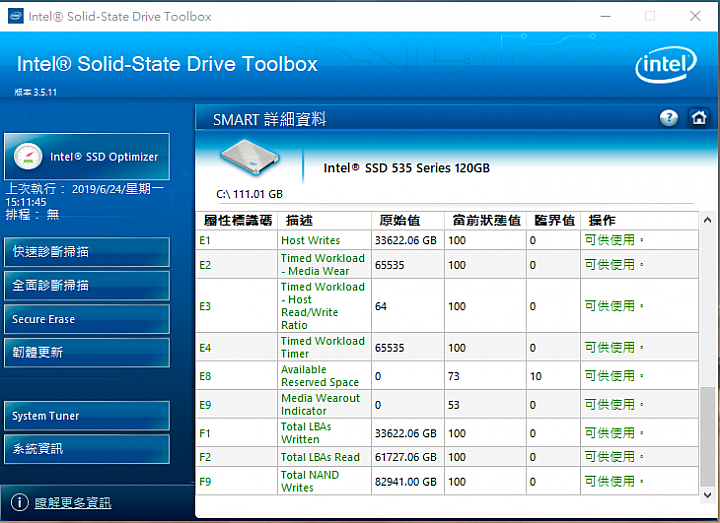The height and width of the screenshot is (523, 720).
Task: Minimize the Toolbox window
Action: point(606,17)
